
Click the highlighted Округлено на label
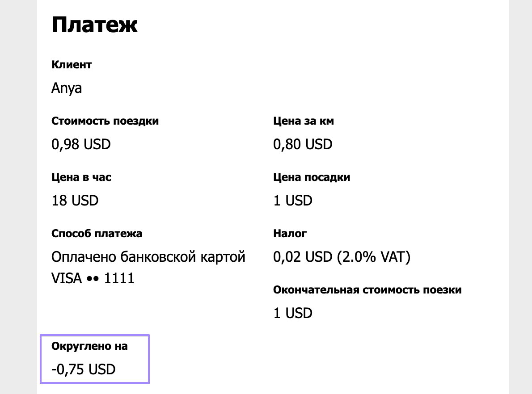click(x=89, y=346)
